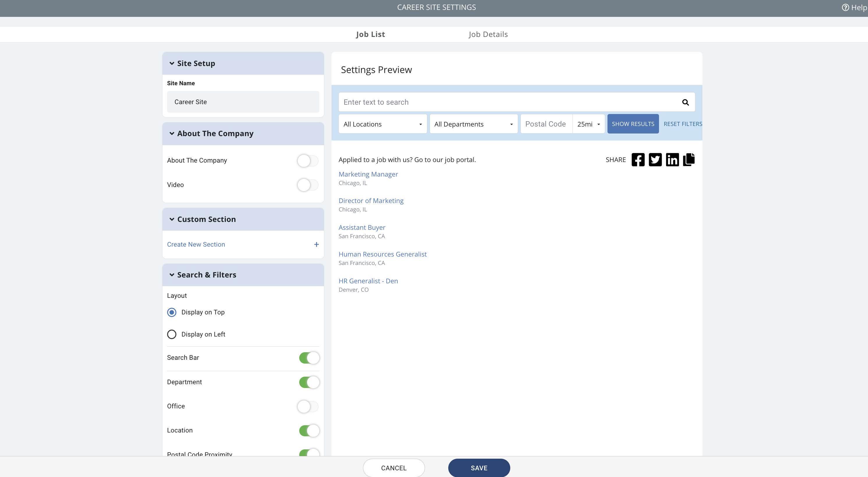Viewport: 868px width, 477px height.
Task: Click the job portal message text
Action: tap(407, 160)
